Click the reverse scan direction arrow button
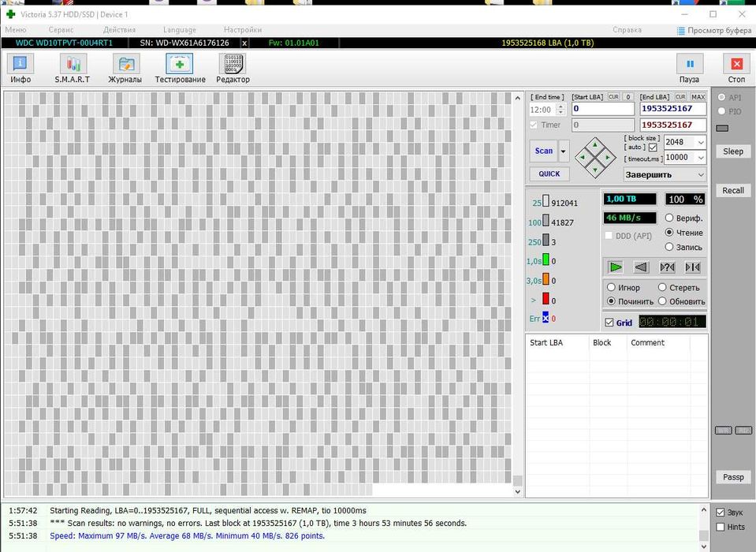756x552 pixels. pyautogui.click(x=641, y=267)
